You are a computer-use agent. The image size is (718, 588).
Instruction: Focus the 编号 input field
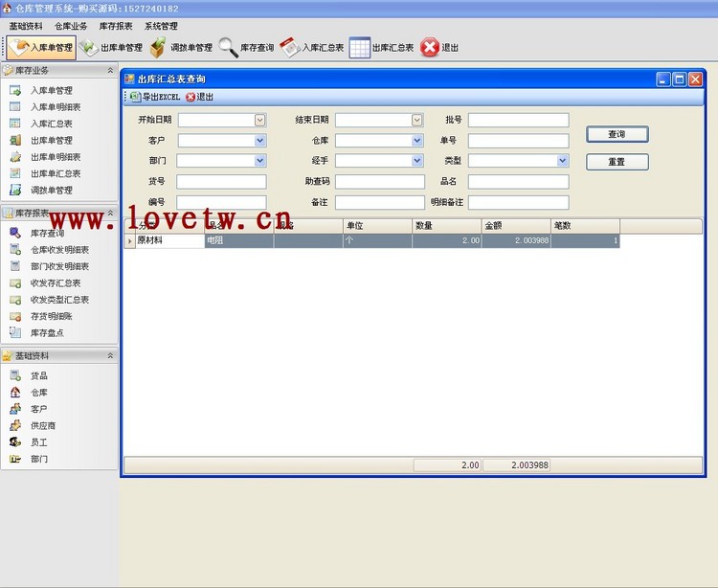pyautogui.click(x=221, y=202)
